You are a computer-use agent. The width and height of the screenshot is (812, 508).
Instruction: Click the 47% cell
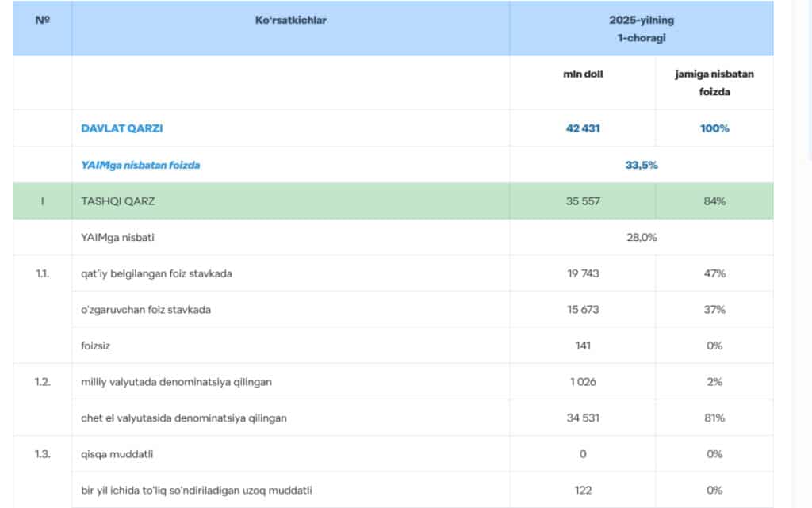point(714,273)
